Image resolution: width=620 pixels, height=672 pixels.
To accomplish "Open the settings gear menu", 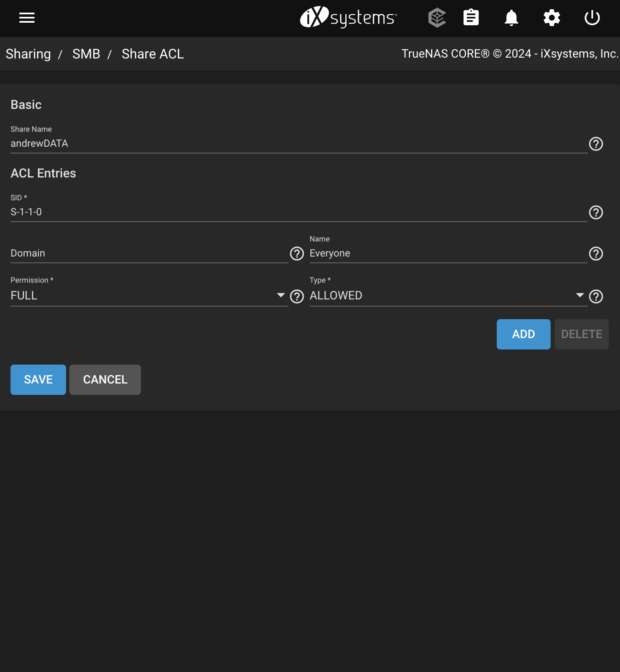I will point(551,18).
